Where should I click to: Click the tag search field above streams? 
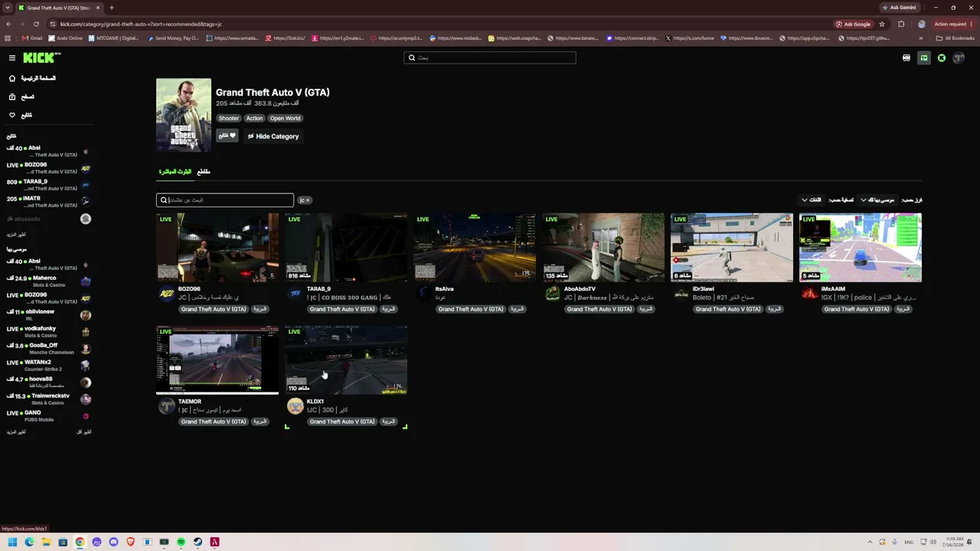click(x=225, y=200)
